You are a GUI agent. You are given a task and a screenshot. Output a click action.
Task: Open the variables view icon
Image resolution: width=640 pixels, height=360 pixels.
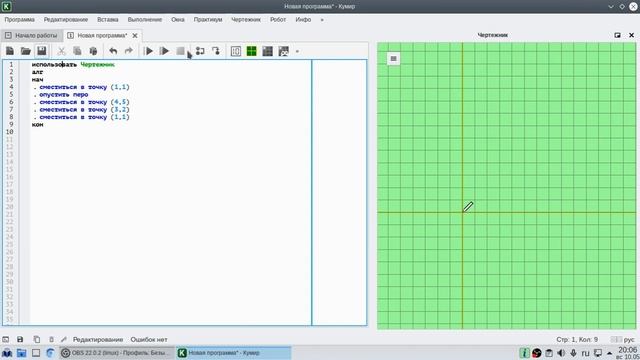236,51
